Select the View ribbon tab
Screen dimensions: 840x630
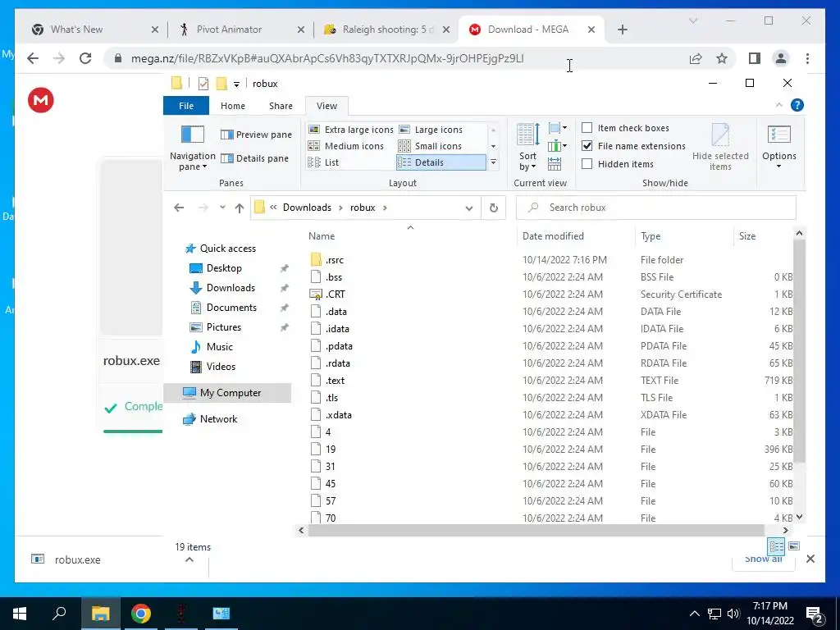point(326,106)
